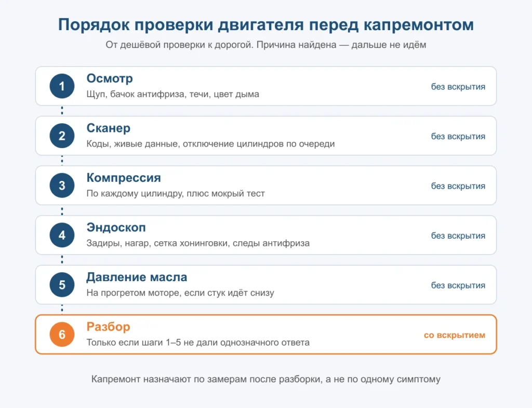The width and height of the screenshot is (532, 408).
Task: Click text 'На прогретом моторе, если стук идёт снизу'
Action: (x=180, y=293)
